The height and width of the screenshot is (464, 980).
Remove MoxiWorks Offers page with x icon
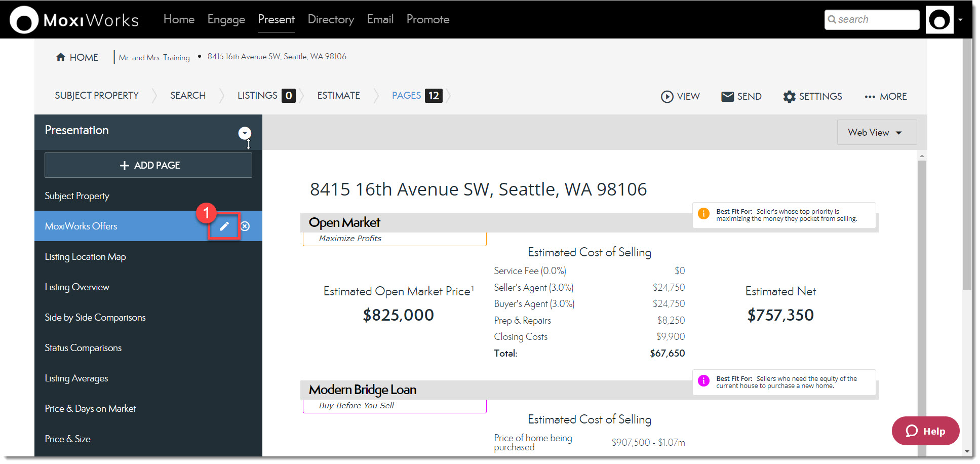(x=245, y=226)
